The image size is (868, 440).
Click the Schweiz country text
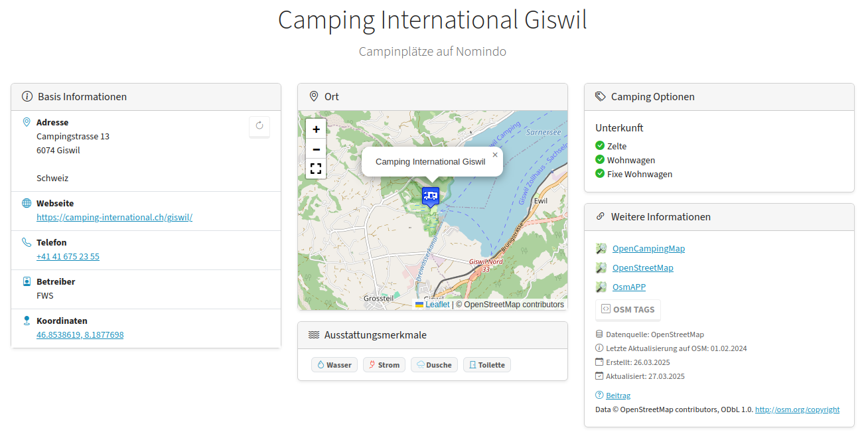pyautogui.click(x=52, y=178)
